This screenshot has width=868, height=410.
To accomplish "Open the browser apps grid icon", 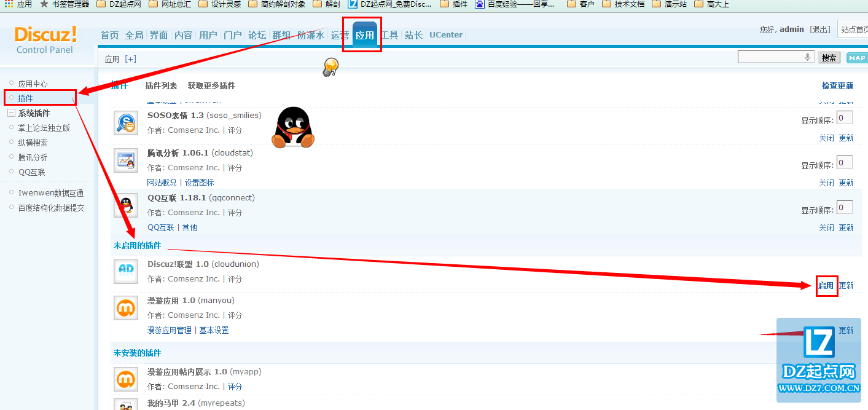I will click(x=8, y=4).
